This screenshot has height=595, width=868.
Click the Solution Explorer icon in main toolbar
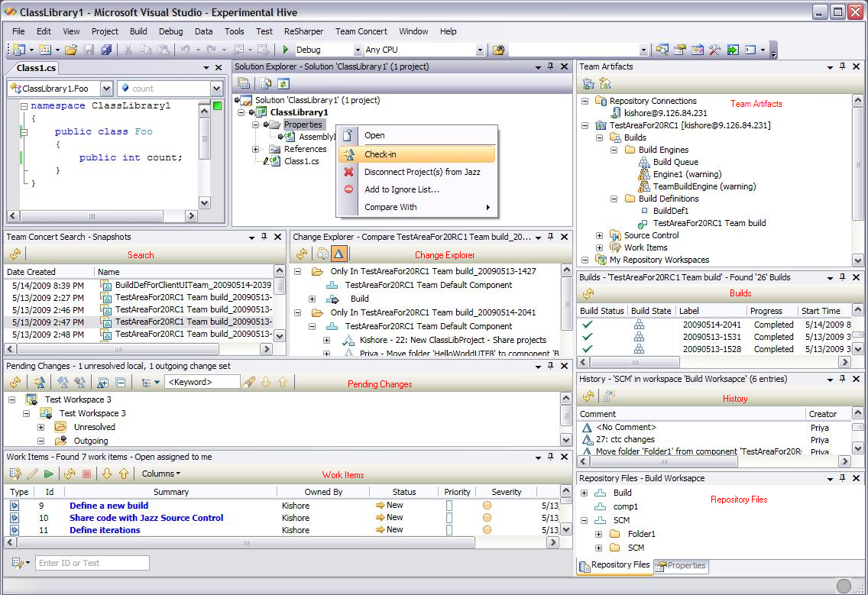(662, 50)
